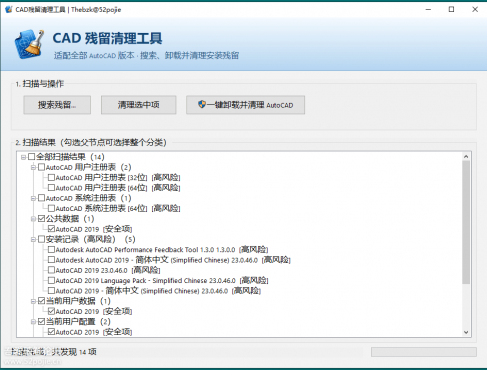487x370 pixels.
Task: Click the 搜索残留 button
Action: [57, 105]
